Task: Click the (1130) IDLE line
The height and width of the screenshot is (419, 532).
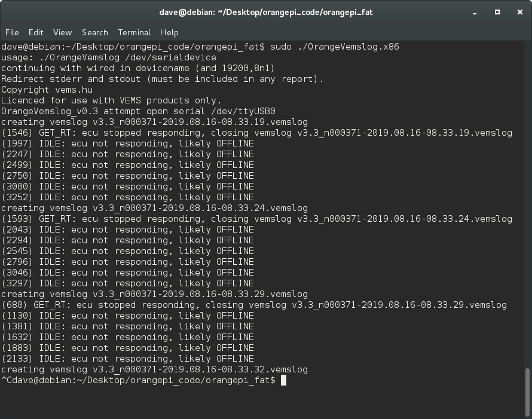Action: (x=127, y=316)
